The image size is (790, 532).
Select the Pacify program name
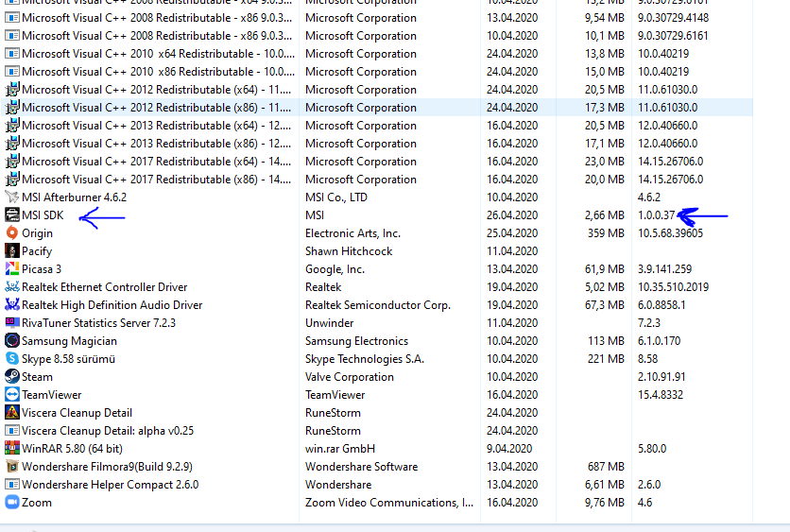37,251
